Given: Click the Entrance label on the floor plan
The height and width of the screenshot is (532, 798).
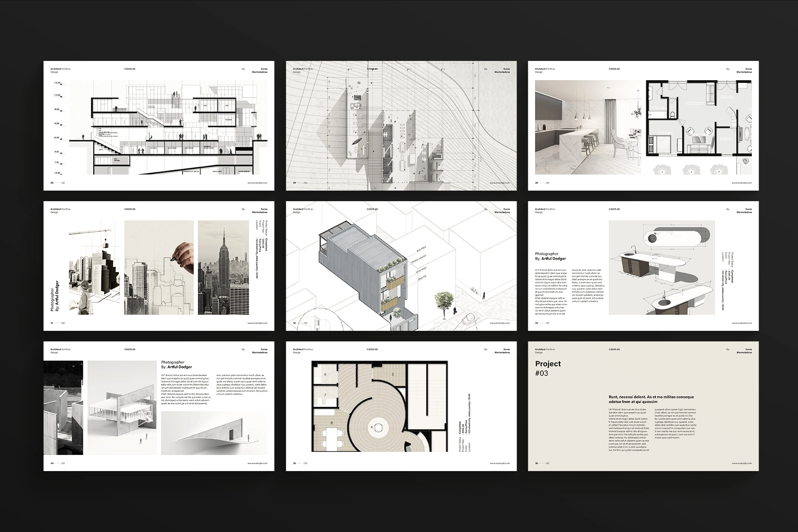Looking at the screenshot, I should click(727, 97).
